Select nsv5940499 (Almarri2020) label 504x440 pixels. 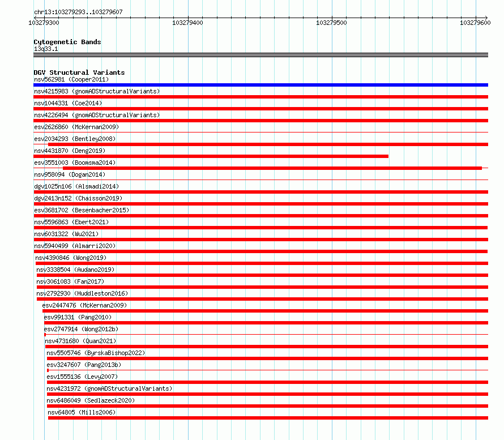click(75, 246)
